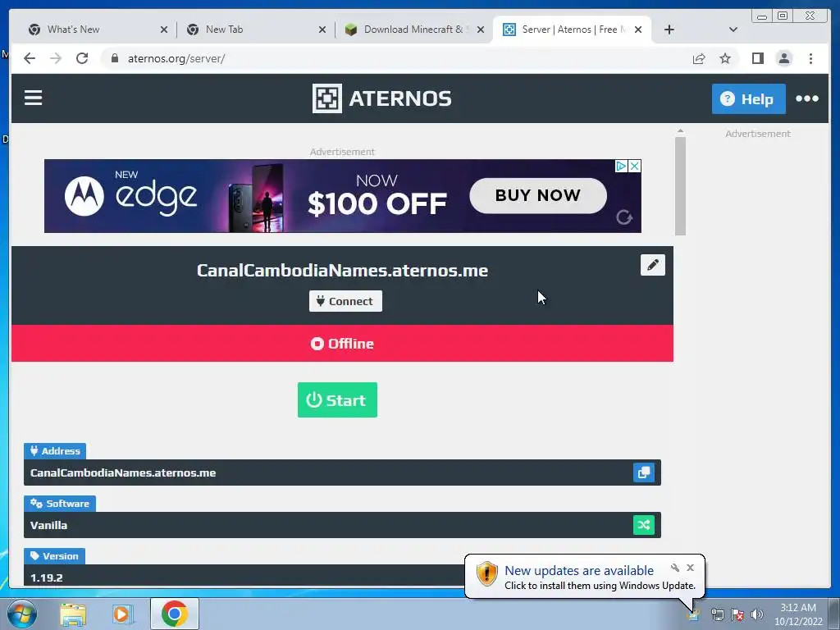The height and width of the screenshot is (630, 840).
Task: Expand the tab search dropdown chevron
Action: (733, 30)
